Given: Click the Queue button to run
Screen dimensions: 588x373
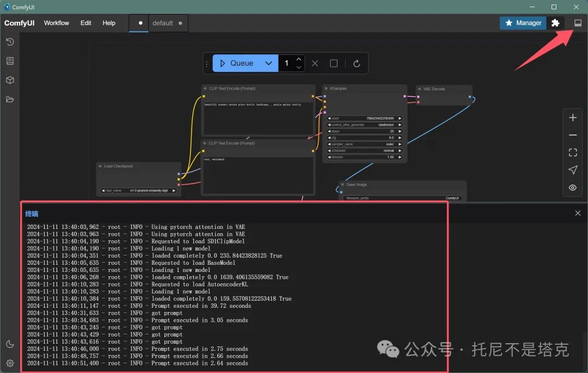Looking at the screenshot, I should [237, 63].
